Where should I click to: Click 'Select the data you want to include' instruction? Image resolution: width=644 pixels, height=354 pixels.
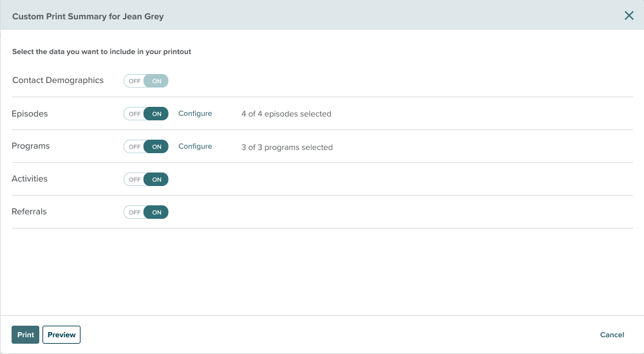[x=102, y=51]
